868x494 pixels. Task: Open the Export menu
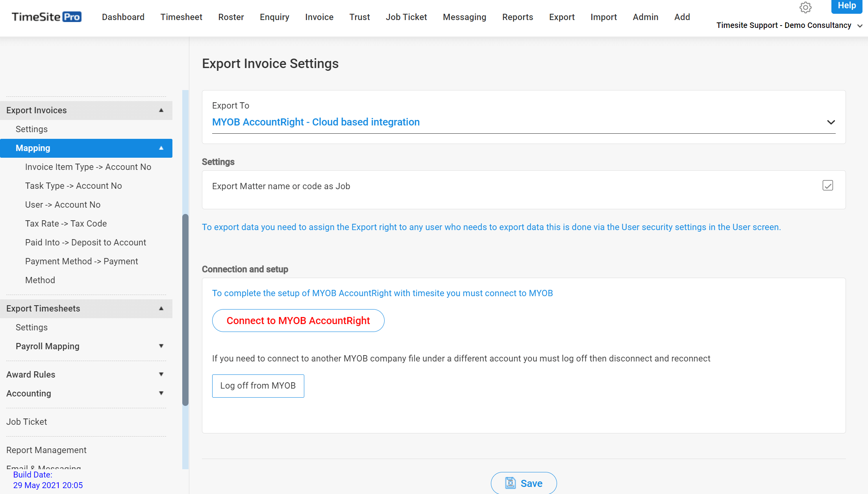(562, 17)
